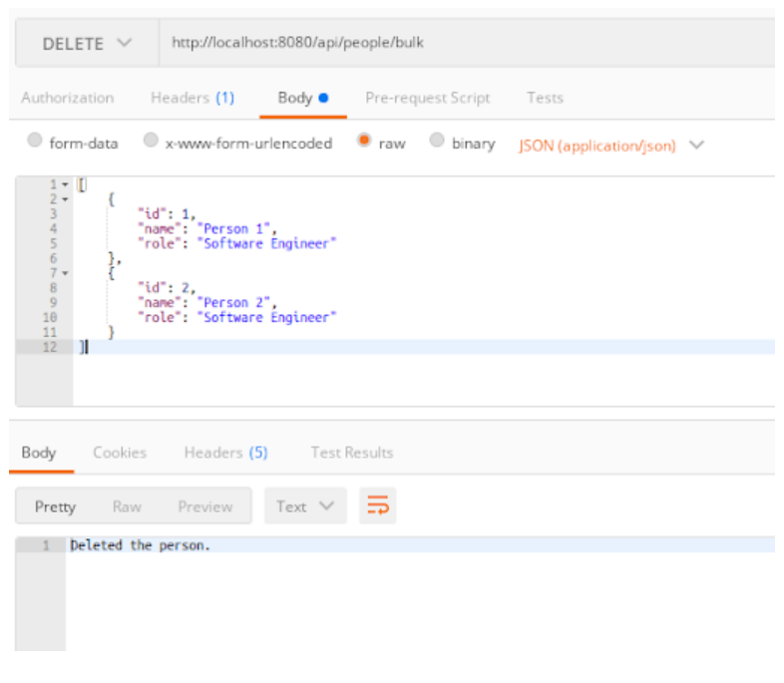This screenshot has width=784, height=683.
Task: Switch to the Authorization tab
Action: [x=68, y=98]
